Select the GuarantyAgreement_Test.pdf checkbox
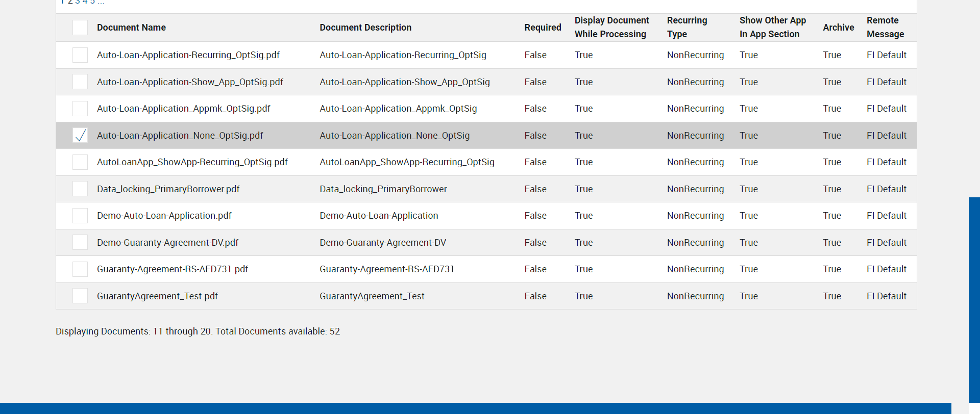The height and width of the screenshot is (414, 980). 80,296
